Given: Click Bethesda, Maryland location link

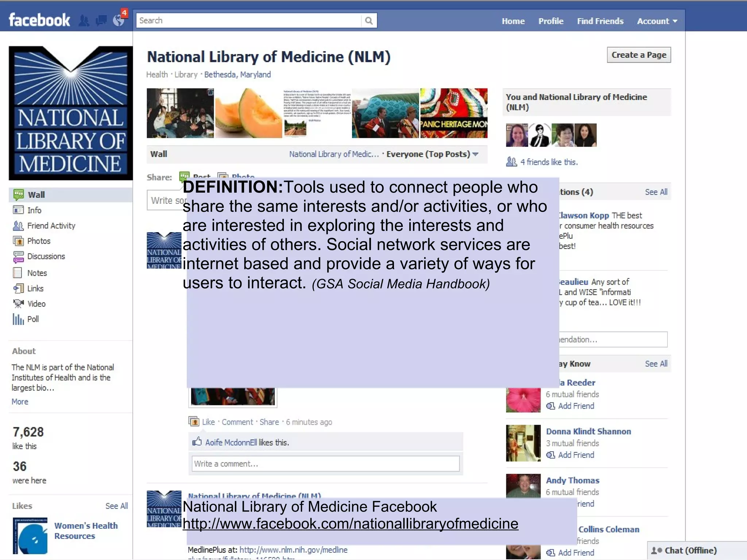Looking at the screenshot, I should (x=237, y=74).
